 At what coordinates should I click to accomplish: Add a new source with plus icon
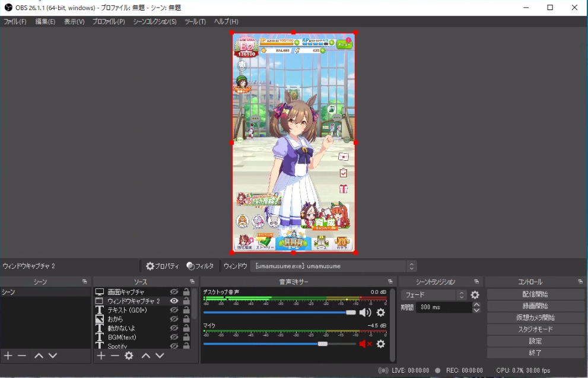(x=101, y=355)
